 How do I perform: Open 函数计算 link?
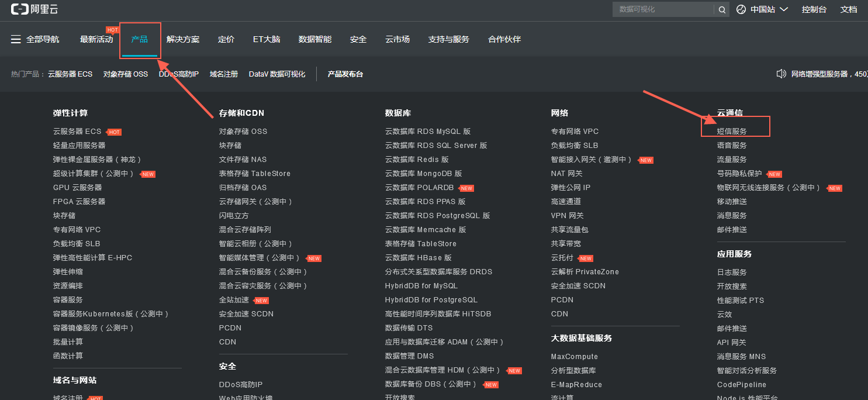pyautogui.click(x=68, y=356)
